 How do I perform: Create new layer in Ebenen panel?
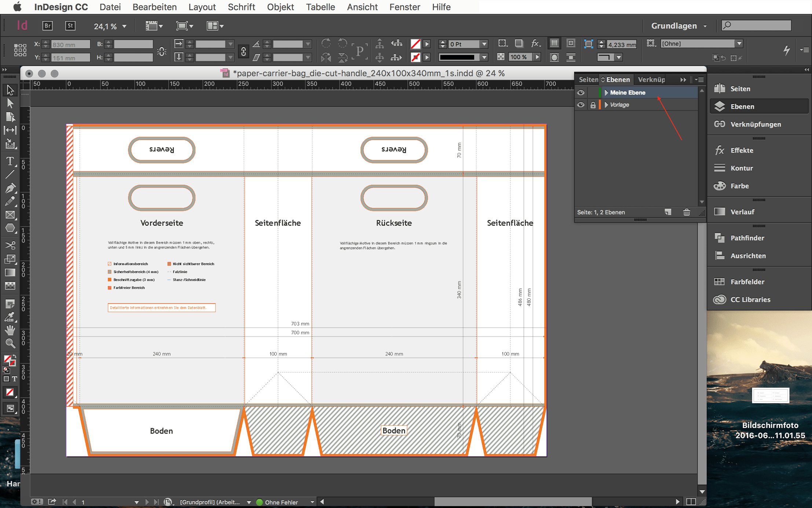(668, 212)
